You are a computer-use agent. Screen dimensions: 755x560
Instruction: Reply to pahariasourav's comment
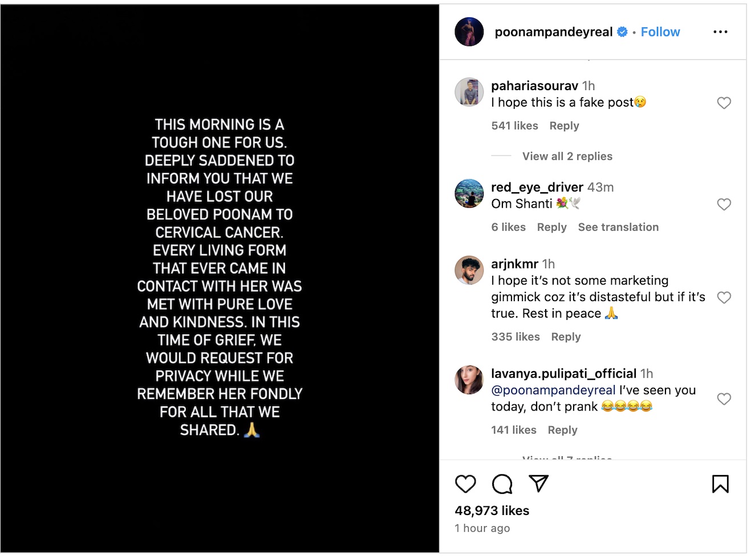(x=564, y=126)
